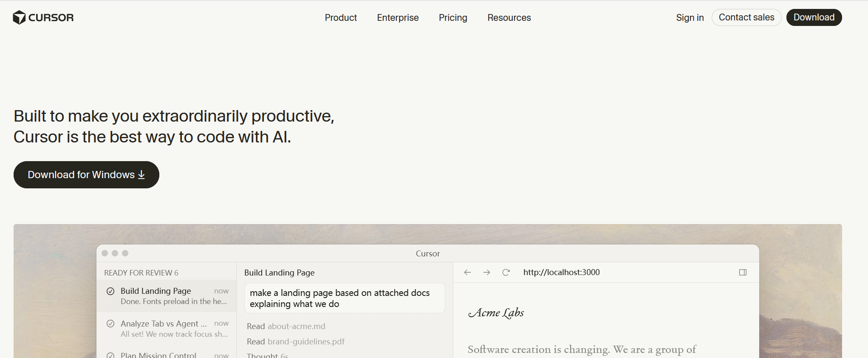
Task: Open the Enterprise menu item
Action: (x=398, y=17)
